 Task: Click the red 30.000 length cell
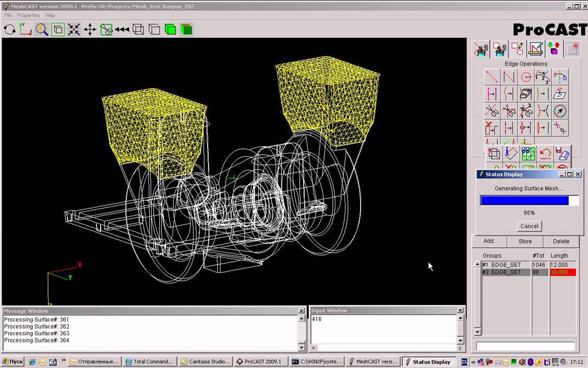point(562,272)
